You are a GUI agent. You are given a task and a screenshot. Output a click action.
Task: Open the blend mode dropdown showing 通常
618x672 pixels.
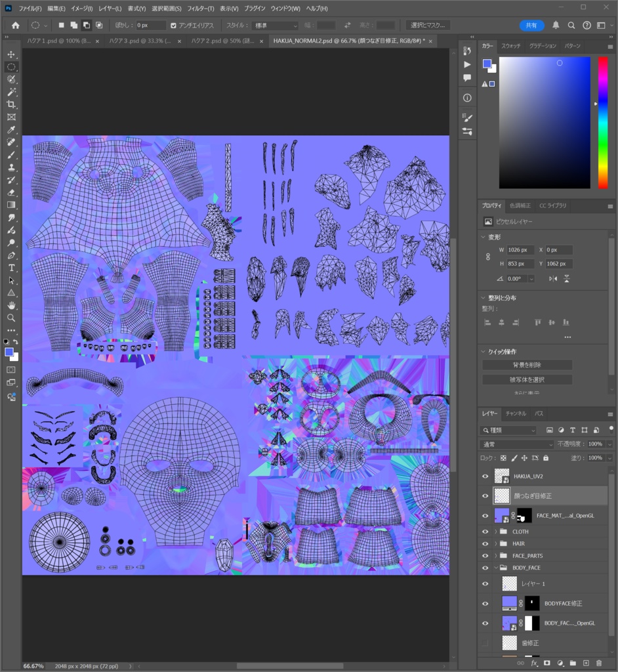click(x=515, y=444)
